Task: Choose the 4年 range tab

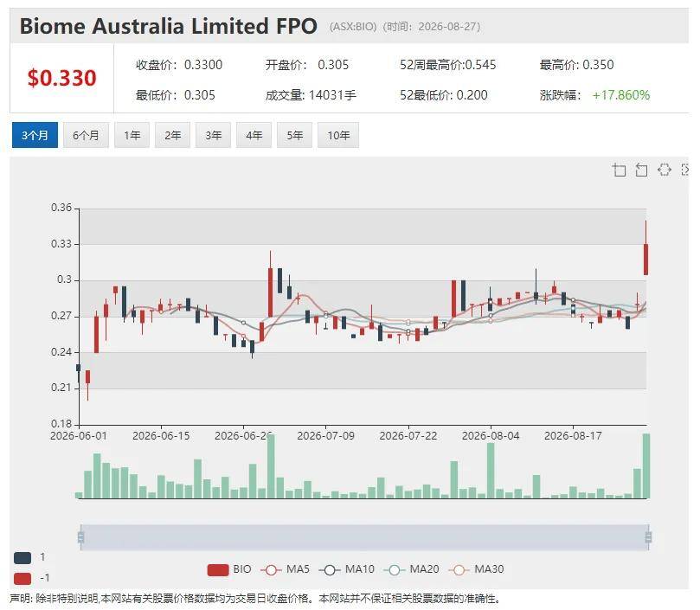Action: tap(254, 135)
